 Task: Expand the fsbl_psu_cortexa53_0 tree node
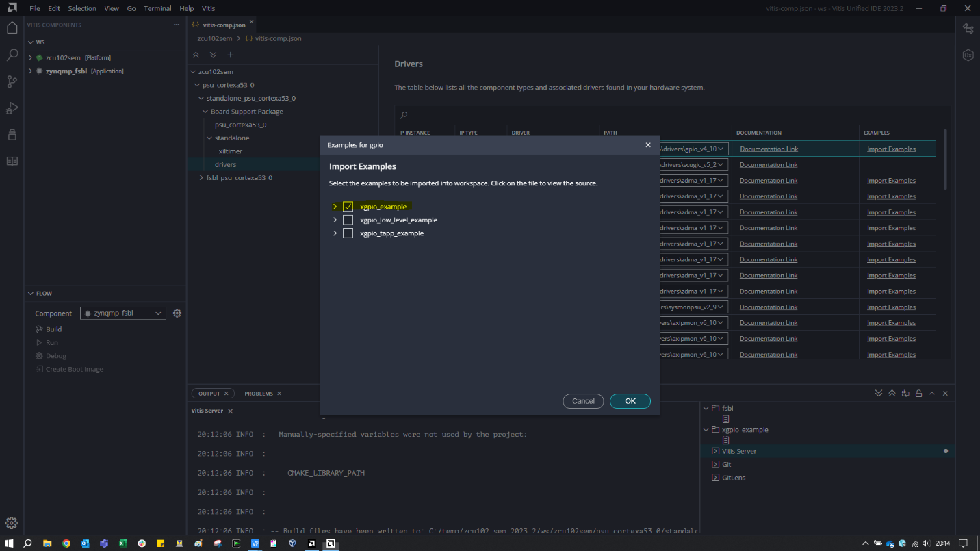tap(201, 178)
